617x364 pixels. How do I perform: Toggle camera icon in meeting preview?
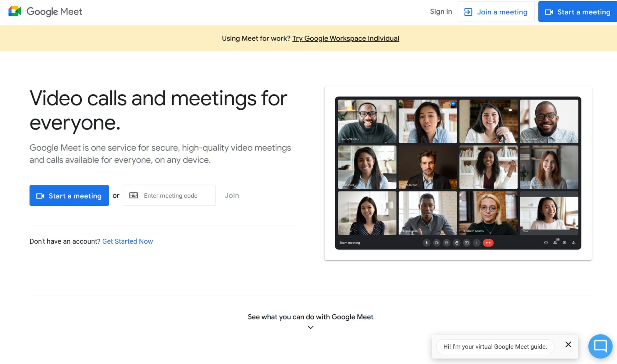click(x=436, y=243)
